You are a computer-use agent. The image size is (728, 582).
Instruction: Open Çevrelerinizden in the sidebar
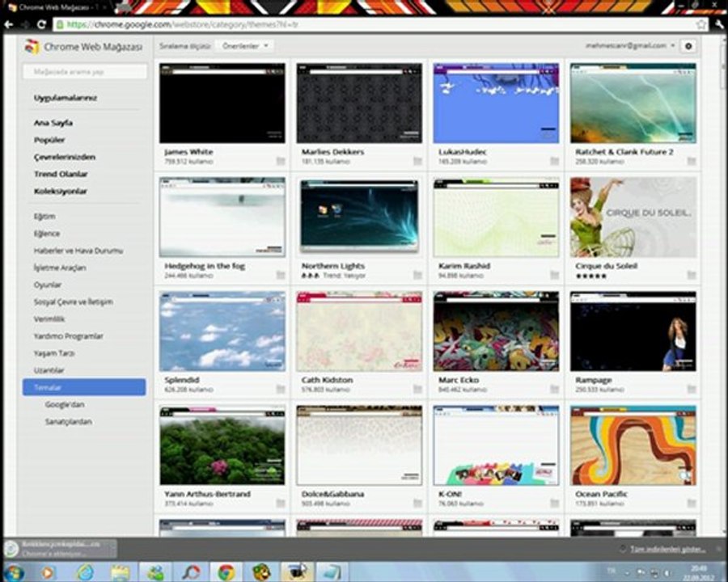(65, 157)
